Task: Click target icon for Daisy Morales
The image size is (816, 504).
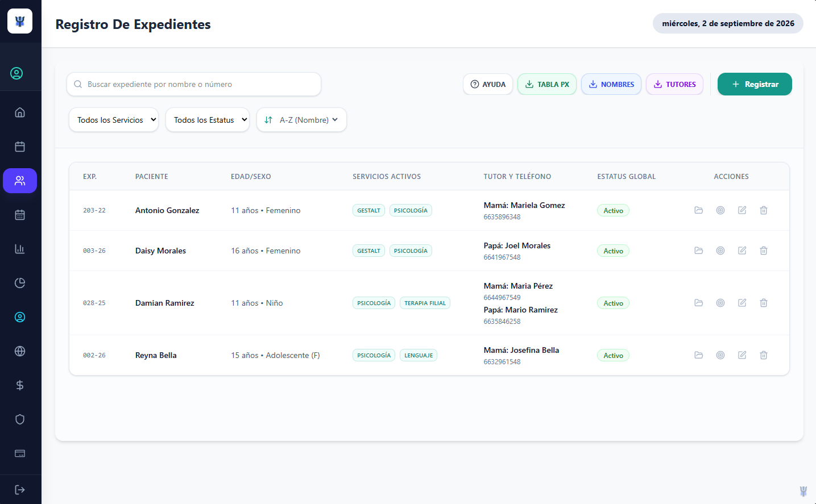Action: tap(720, 251)
